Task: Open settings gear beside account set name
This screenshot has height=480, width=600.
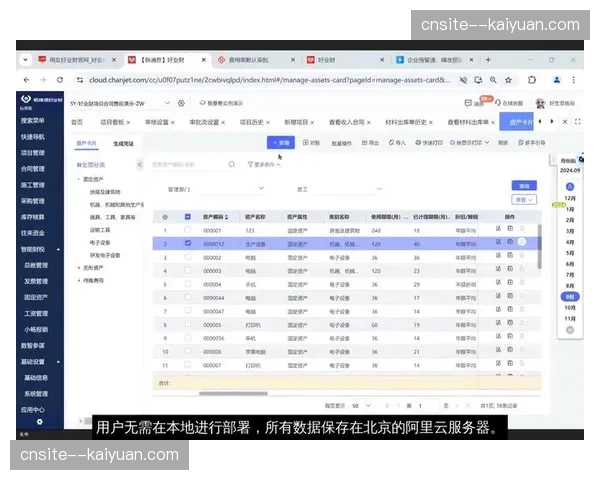Action: point(181,103)
